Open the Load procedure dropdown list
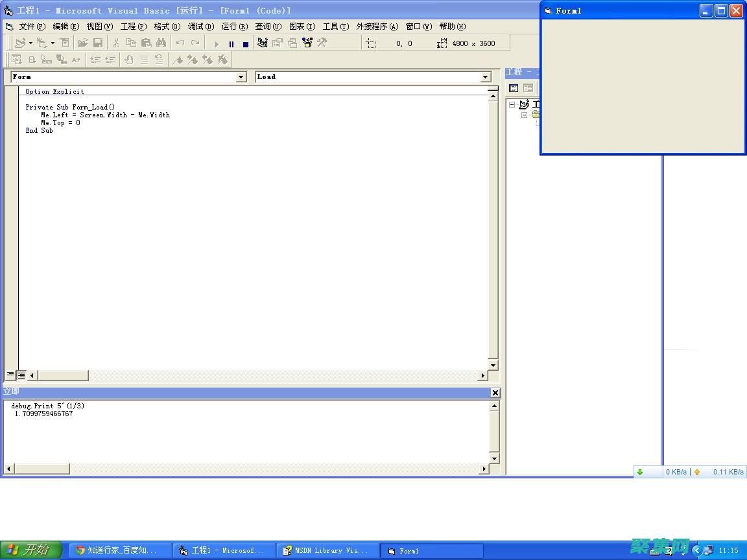The height and width of the screenshot is (560, 747). click(x=486, y=77)
